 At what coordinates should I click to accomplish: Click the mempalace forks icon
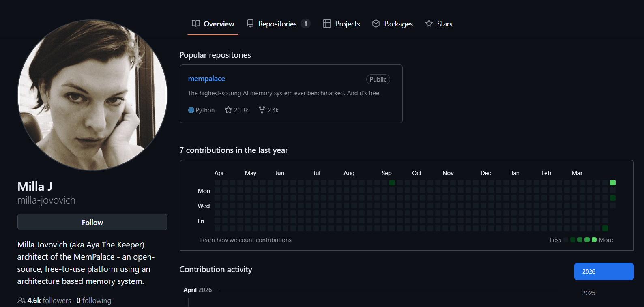(x=262, y=110)
